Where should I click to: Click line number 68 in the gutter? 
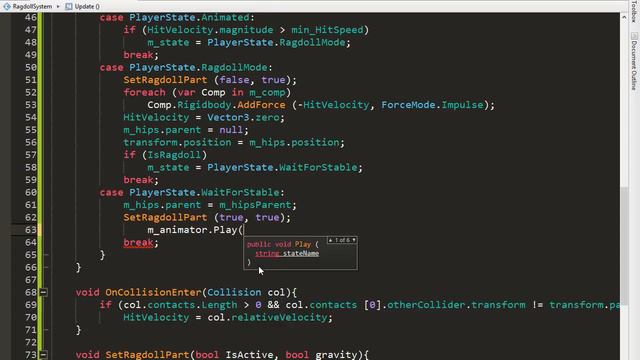31,292
